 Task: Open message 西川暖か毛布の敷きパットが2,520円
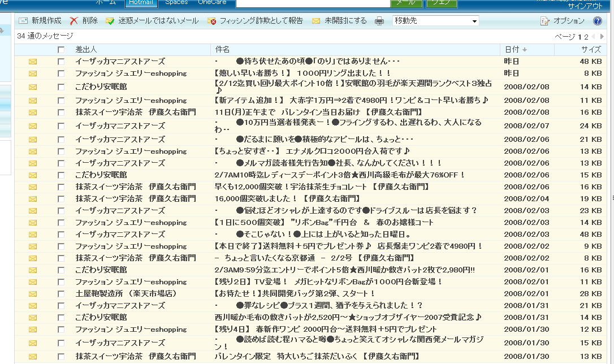click(x=348, y=318)
